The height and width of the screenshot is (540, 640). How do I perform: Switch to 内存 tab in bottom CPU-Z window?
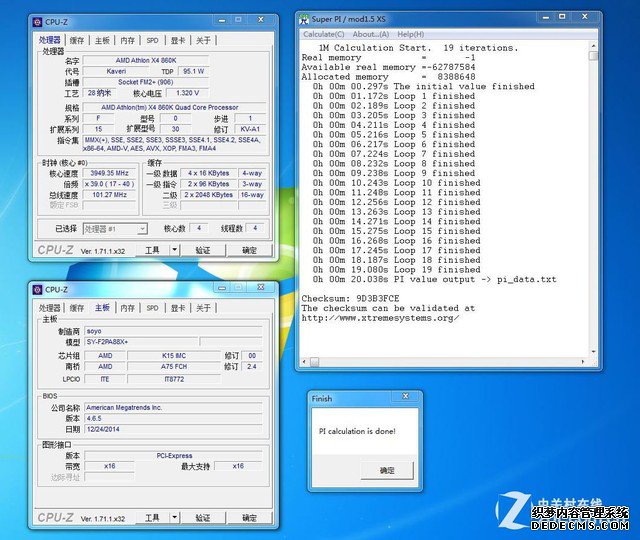click(x=127, y=308)
